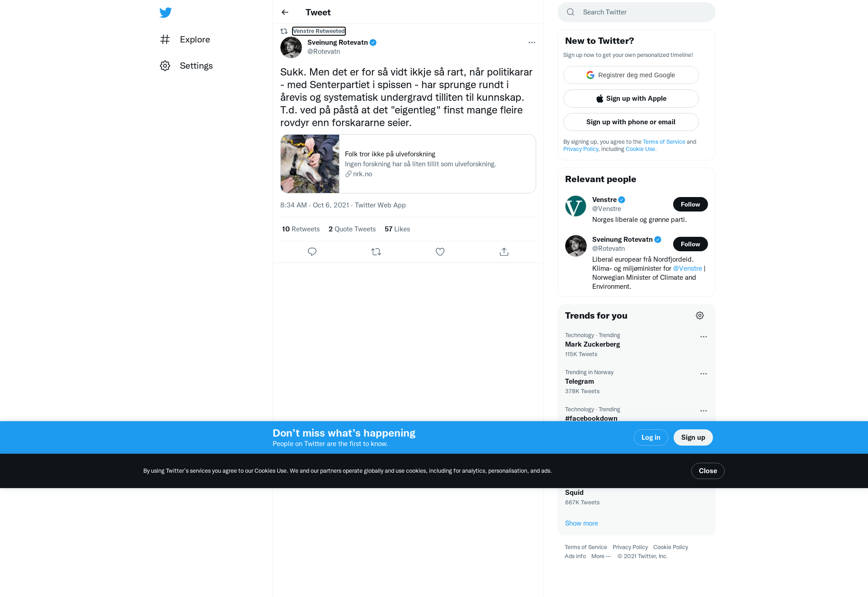Click the Twitter bird logo
This screenshot has width=868, height=597.
click(165, 12)
